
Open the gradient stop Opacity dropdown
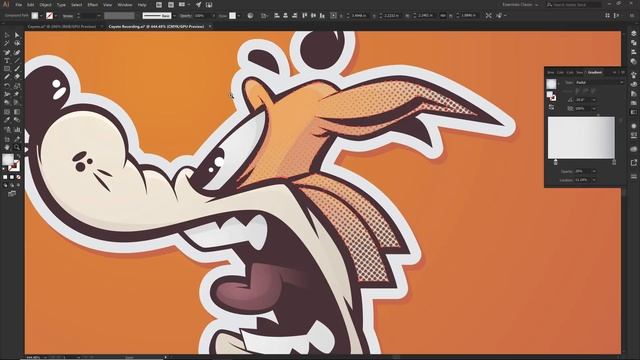pos(594,171)
